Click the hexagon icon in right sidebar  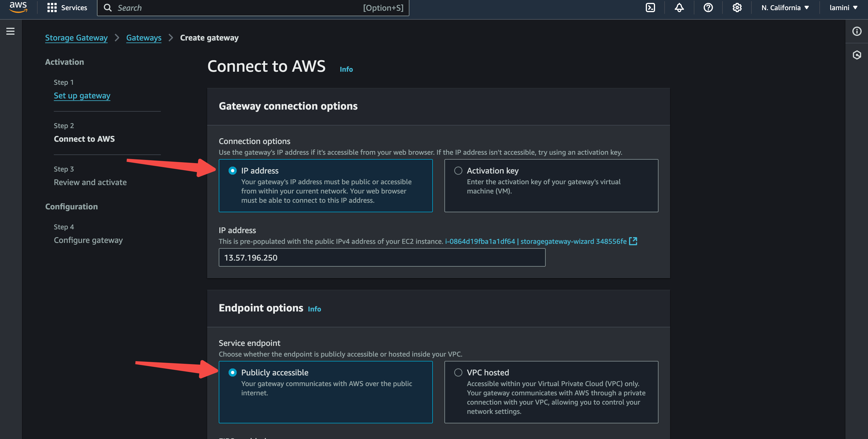tap(856, 55)
